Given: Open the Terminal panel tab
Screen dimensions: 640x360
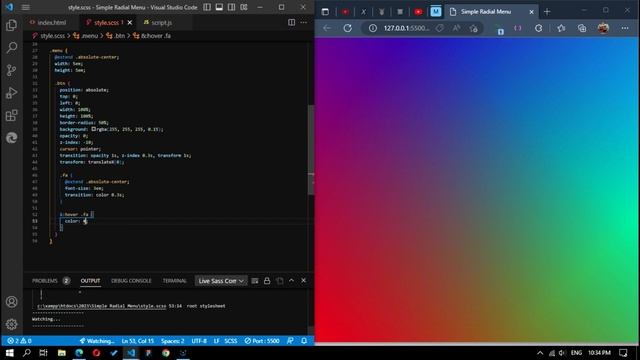Looking at the screenshot, I should (x=174, y=281).
